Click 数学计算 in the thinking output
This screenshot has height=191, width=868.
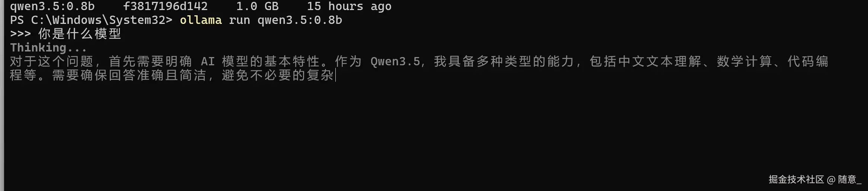(745, 62)
